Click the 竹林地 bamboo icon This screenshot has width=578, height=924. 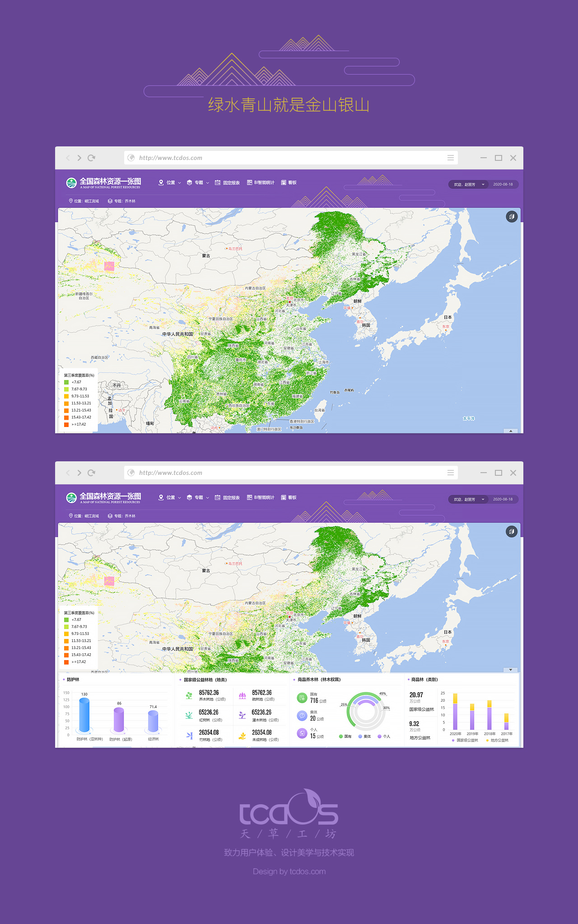click(189, 736)
